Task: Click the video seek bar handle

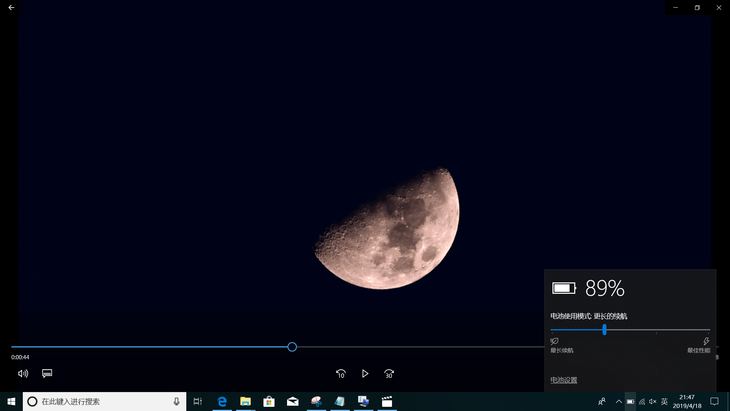Action: [x=292, y=347]
